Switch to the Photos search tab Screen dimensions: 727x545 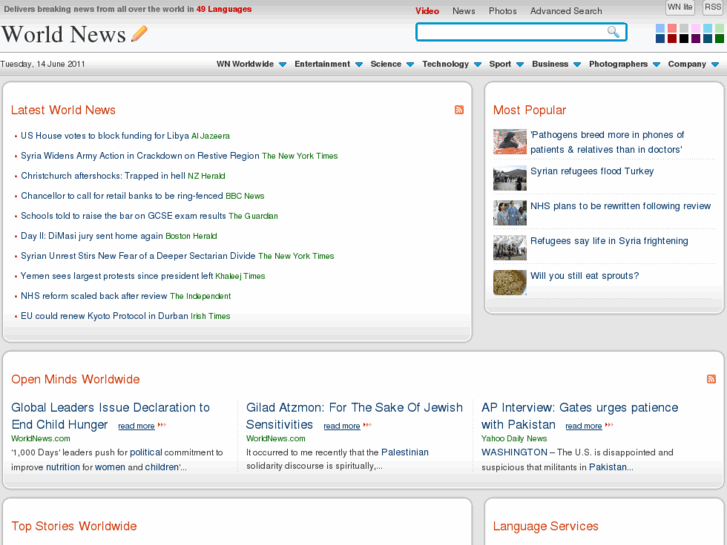click(x=503, y=11)
